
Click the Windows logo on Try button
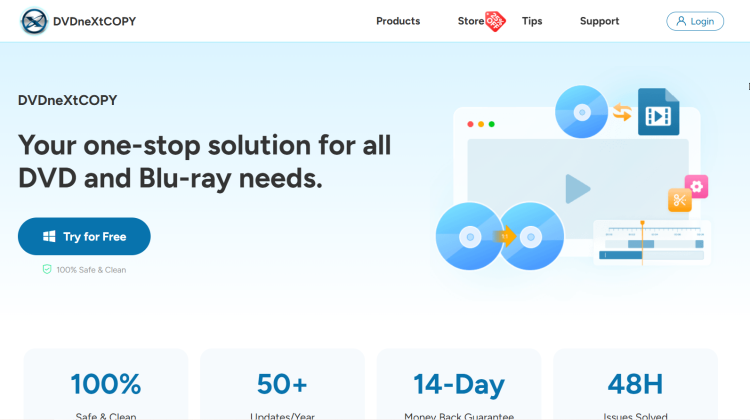click(49, 236)
